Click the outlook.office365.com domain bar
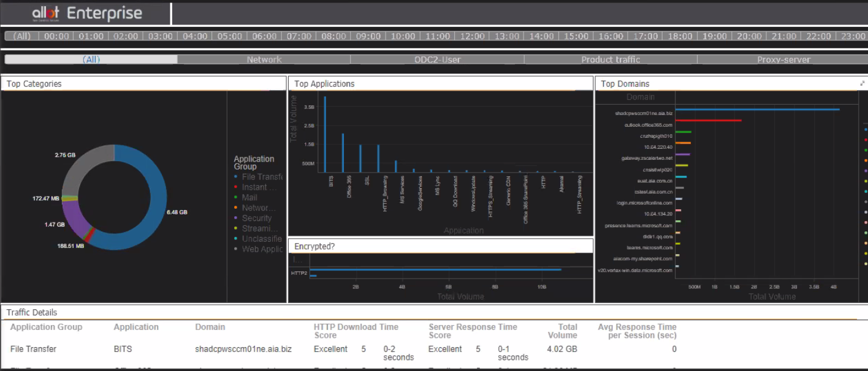This screenshot has height=371, width=868. tap(708, 121)
